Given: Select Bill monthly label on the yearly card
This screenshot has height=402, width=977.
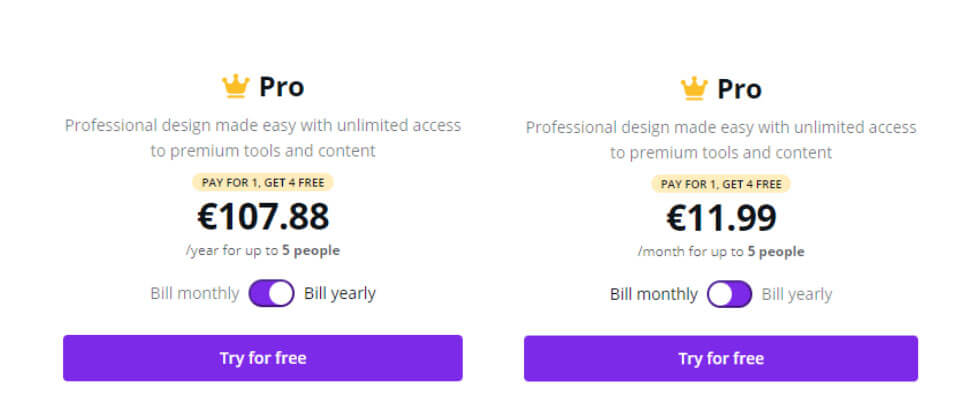Looking at the screenshot, I should point(194,293).
